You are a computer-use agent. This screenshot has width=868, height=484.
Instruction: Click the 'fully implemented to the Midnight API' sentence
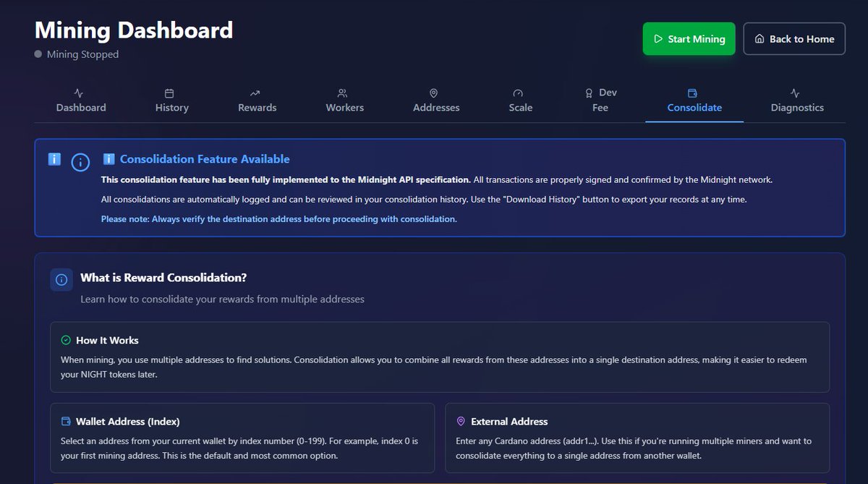click(286, 179)
